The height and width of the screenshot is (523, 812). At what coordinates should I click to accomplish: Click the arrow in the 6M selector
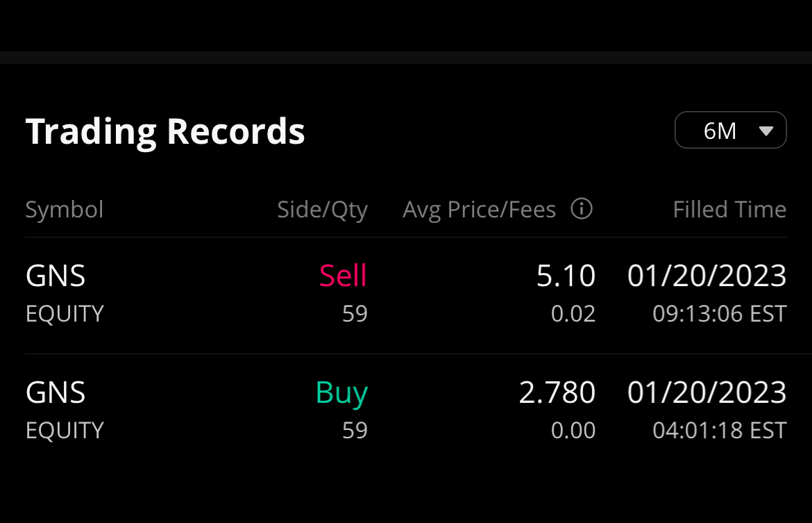[x=766, y=131]
